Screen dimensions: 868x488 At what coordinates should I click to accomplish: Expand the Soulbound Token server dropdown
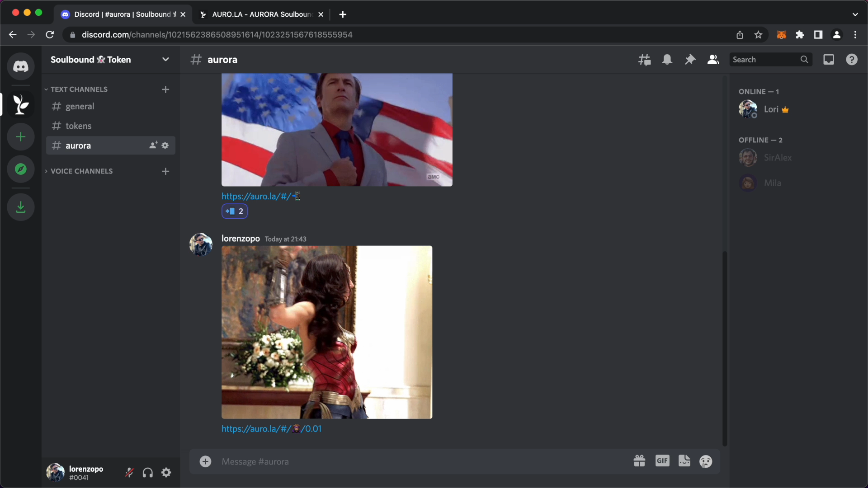pyautogui.click(x=165, y=59)
